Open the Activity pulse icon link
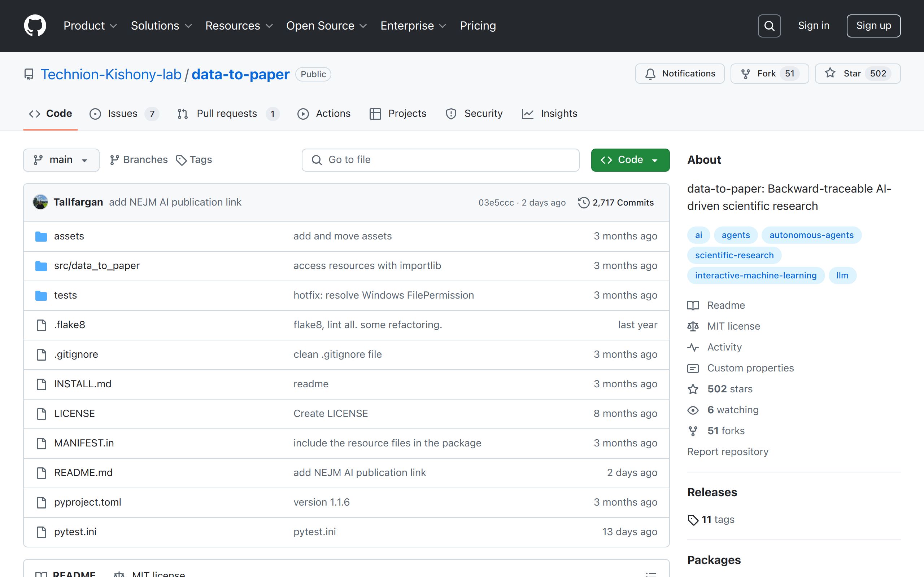924x577 pixels. tap(693, 347)
